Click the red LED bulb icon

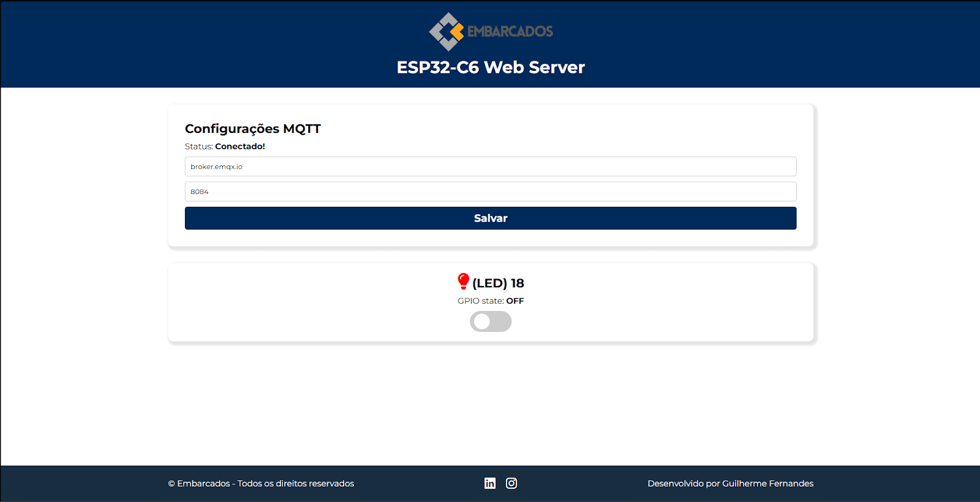(x=464, y=282)
